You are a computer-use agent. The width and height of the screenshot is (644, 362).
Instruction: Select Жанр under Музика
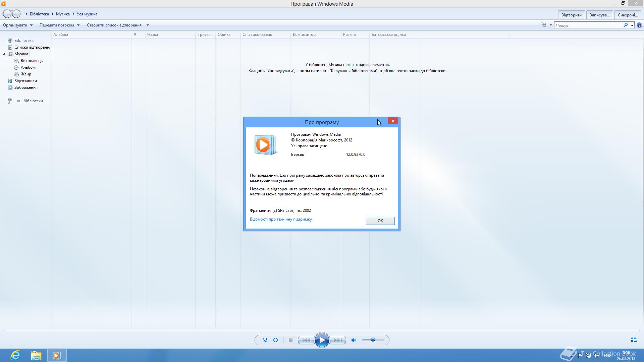[26, 74]
